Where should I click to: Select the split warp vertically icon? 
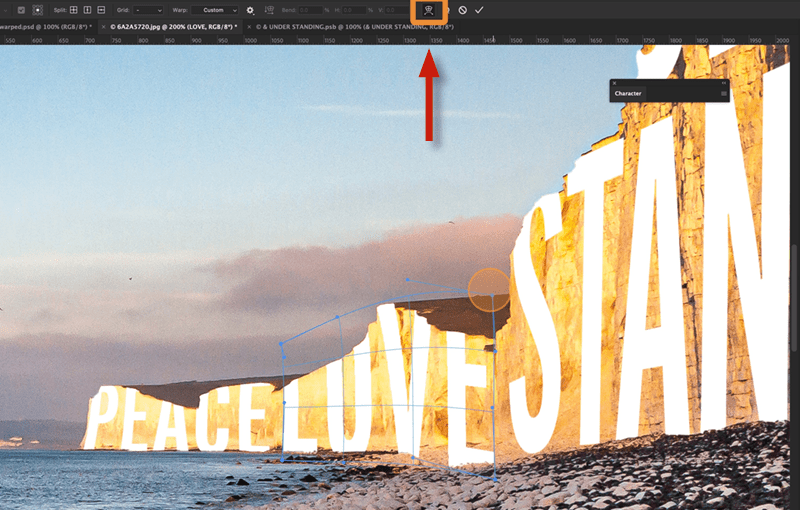[x=88, y=9]
